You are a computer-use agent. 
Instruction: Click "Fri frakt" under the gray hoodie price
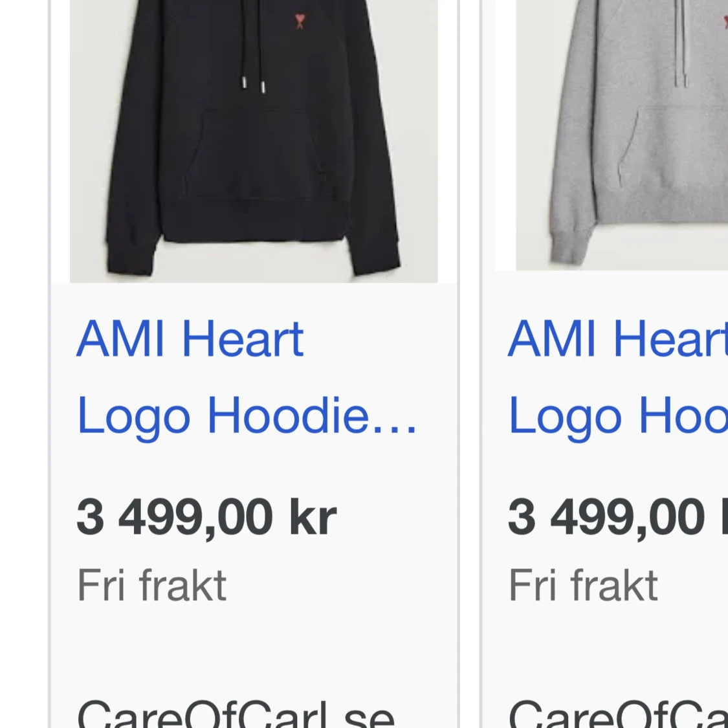point(584,585)
